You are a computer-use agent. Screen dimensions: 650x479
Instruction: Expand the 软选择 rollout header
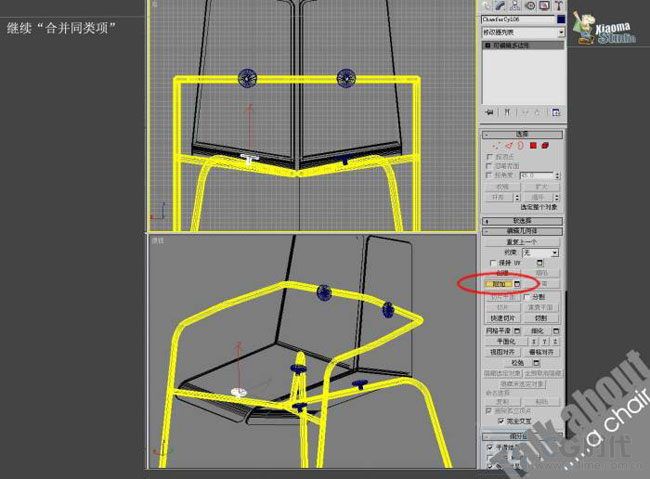pyautogui.click(x=522, y=221)
